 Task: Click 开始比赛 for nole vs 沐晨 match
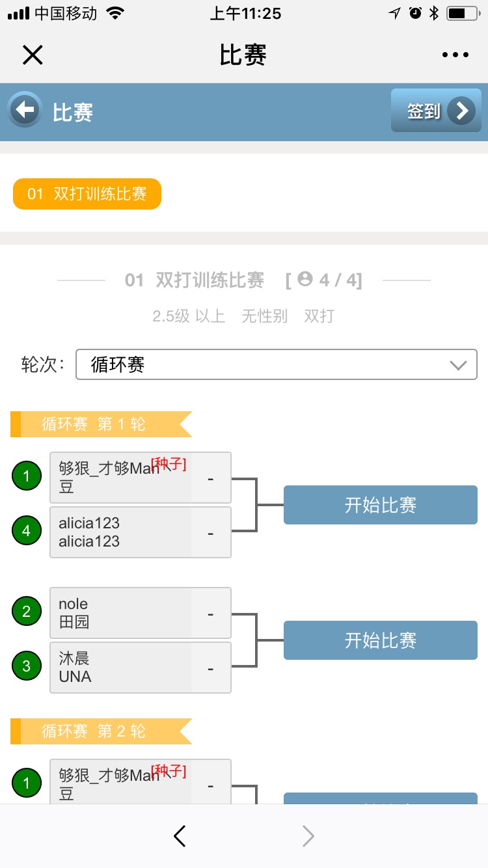coord(380,640)
